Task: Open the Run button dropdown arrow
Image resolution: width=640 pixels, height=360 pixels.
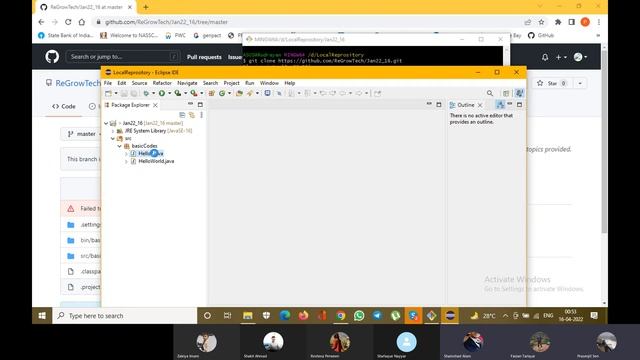Action: tap(169, 93)
